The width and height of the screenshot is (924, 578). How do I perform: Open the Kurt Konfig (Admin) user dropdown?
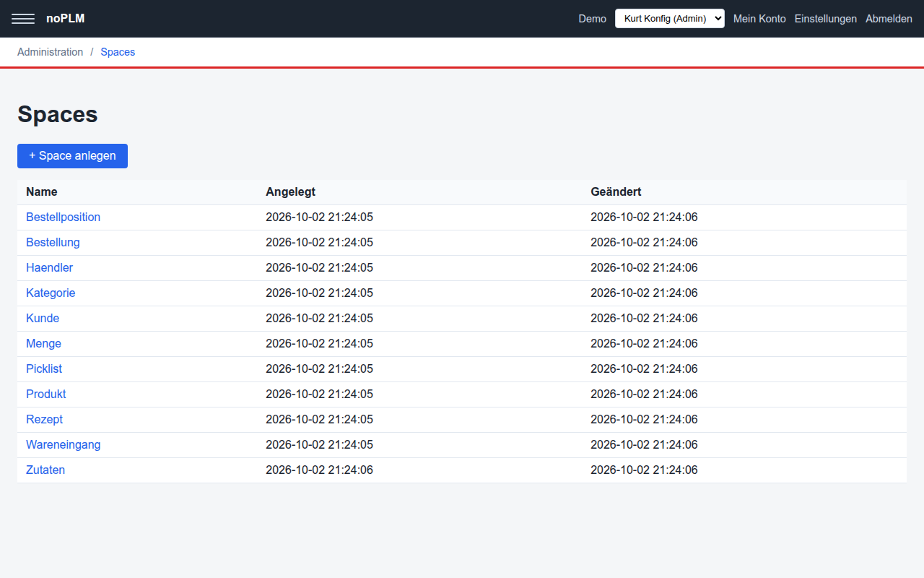point(669,19)
